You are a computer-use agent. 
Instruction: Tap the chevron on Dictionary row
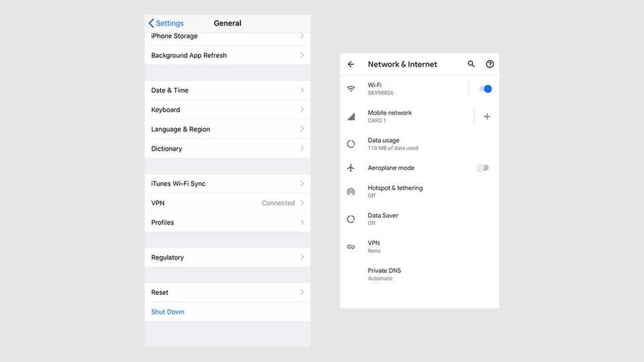pyautogui.click(x=302, y=149)
